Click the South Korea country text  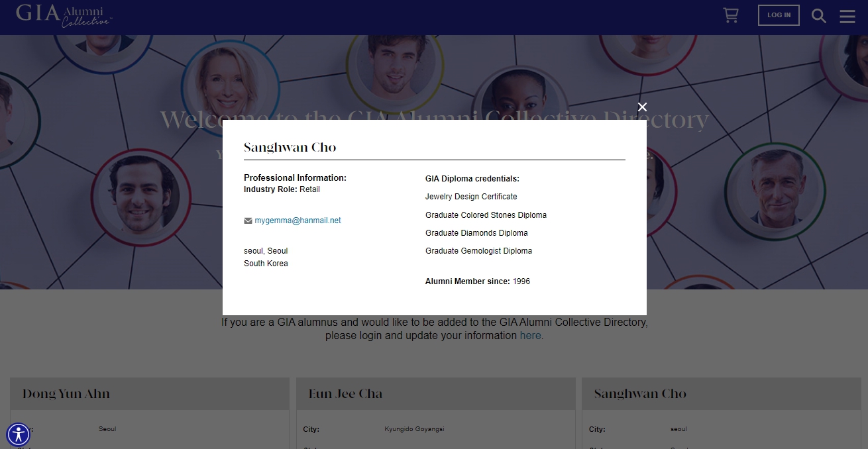pyautogui.click(x=266, y=264)
